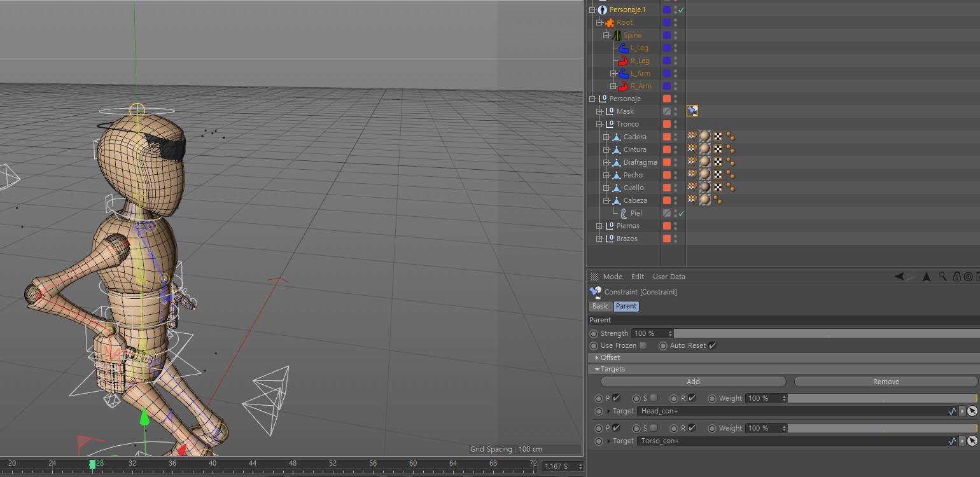Toggle S checkbox for Torso_con+ target

click(654, 428)
